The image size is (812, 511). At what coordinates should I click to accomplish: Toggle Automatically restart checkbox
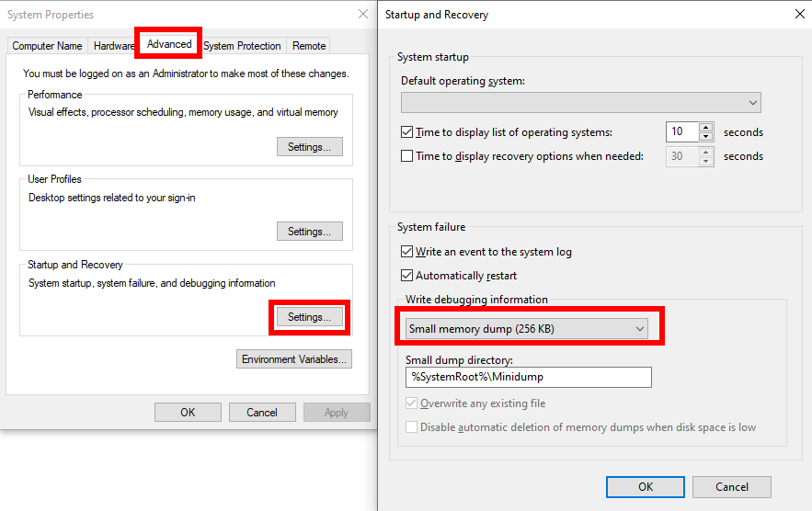pos(407,276)
